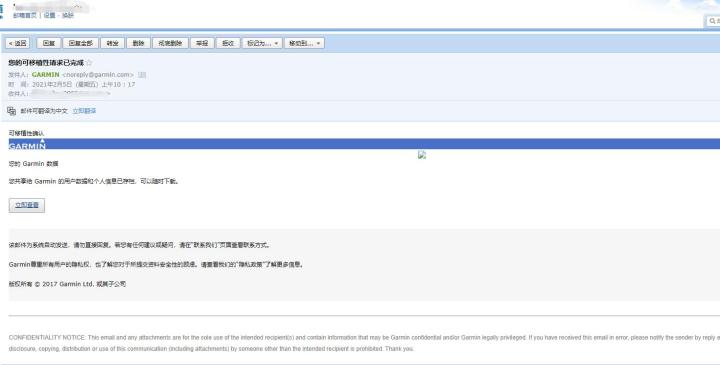The image size is (720, 365).
Task: Click the green GARMIN sender name
Action: click(45, 74)
